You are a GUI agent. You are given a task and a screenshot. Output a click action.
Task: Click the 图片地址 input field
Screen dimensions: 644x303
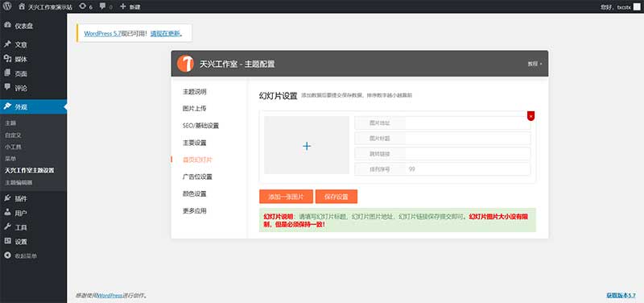(468, 123)
